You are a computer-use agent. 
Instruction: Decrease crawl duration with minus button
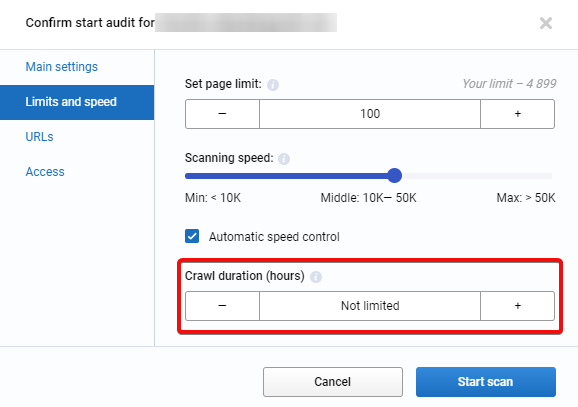click(222, 306)
